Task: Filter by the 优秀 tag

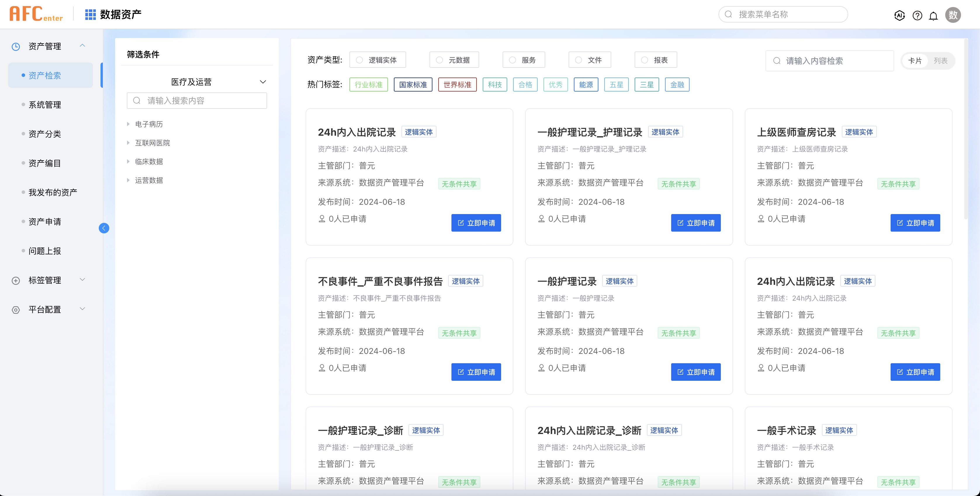Action: coord(555,85)
